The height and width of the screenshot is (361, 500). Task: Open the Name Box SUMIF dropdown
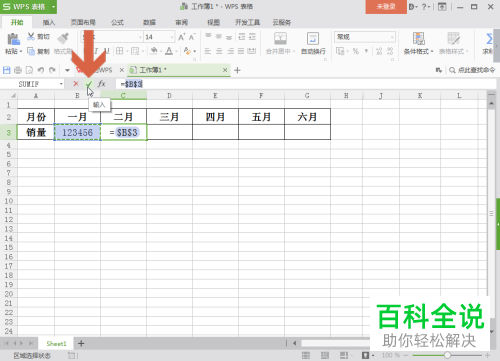(x=61, y=84)
